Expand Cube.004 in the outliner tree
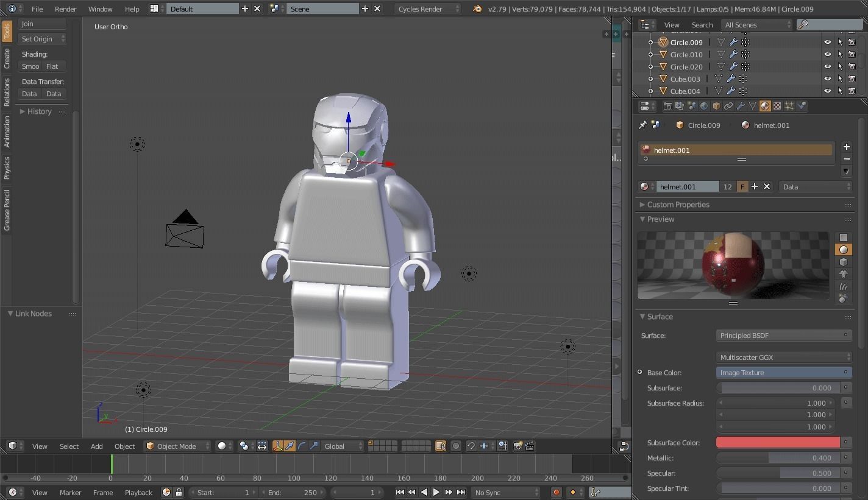This screenshot has width=868, height=500. click(x=650, y=91)
